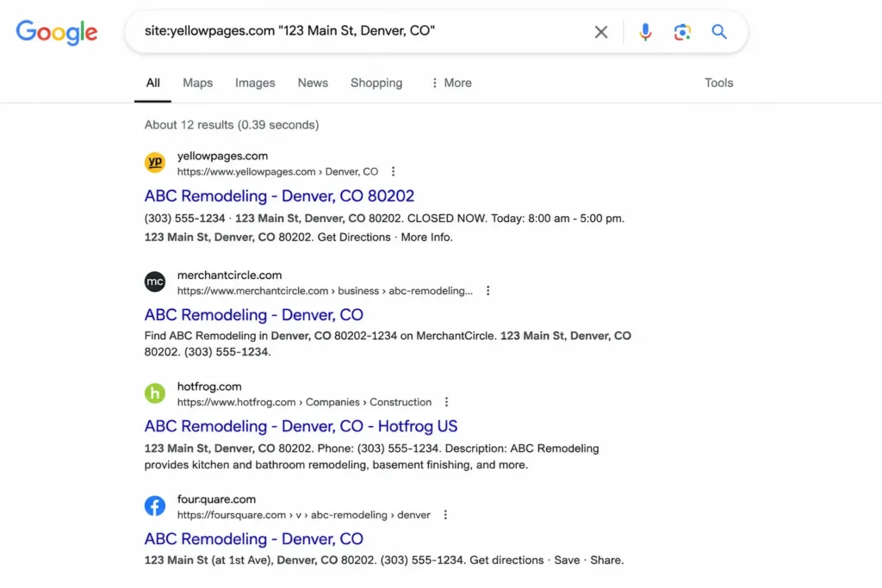
Task: Click the foursquare.com URL breadcrumb
Action: (304, 515)
